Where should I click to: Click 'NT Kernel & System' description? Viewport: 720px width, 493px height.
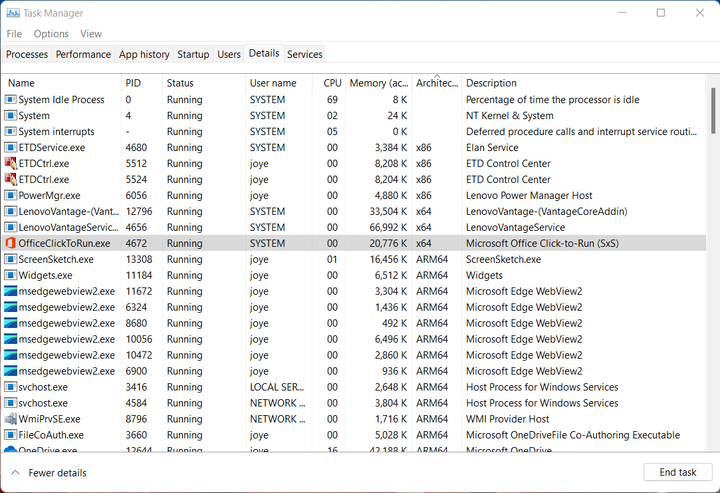pos(510,116)
